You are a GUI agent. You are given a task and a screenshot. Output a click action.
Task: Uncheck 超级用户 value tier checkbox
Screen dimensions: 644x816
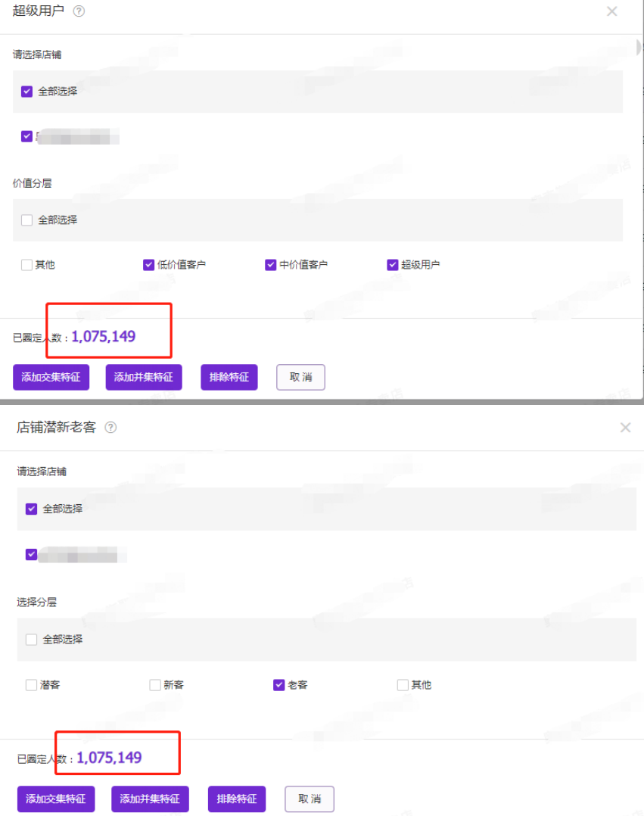(393, 265)
